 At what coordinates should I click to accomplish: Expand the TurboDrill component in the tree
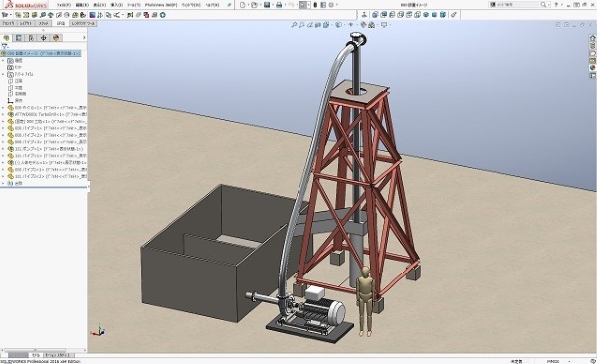pyautogui.click(x=3, y=114)
